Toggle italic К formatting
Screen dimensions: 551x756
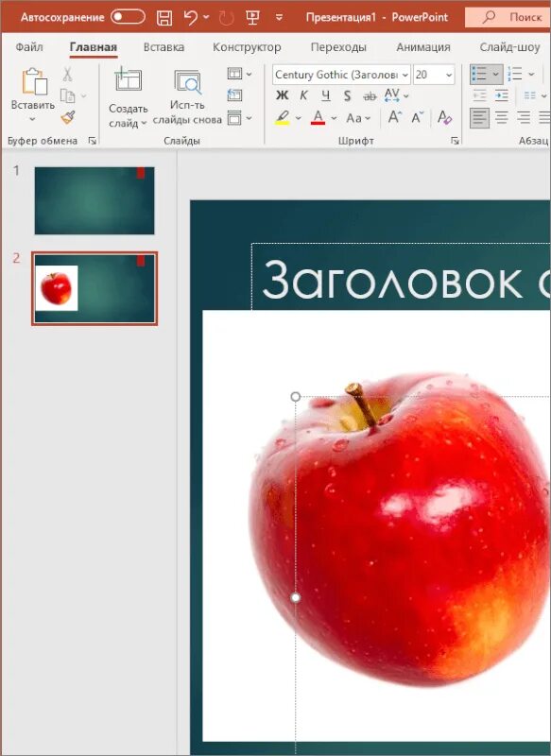point(303,95)
